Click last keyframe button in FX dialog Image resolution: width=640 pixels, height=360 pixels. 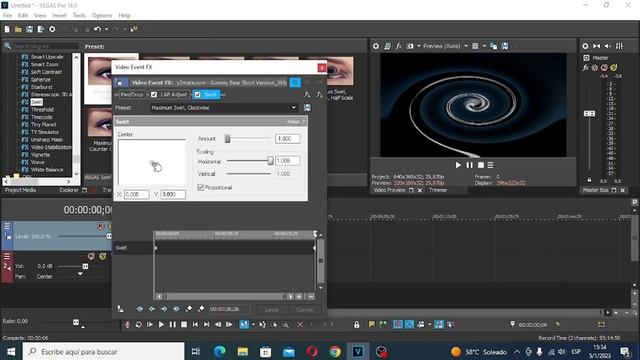[x=176, y=309]
